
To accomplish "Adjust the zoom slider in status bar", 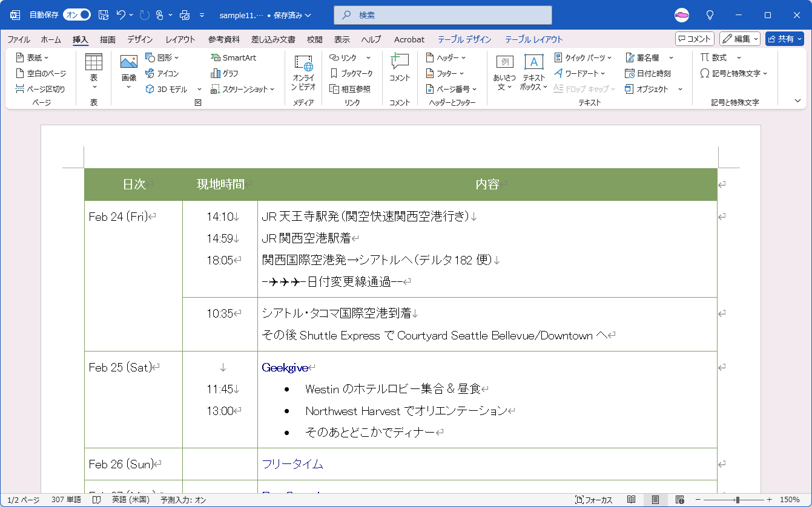I will tap(737, 500).
